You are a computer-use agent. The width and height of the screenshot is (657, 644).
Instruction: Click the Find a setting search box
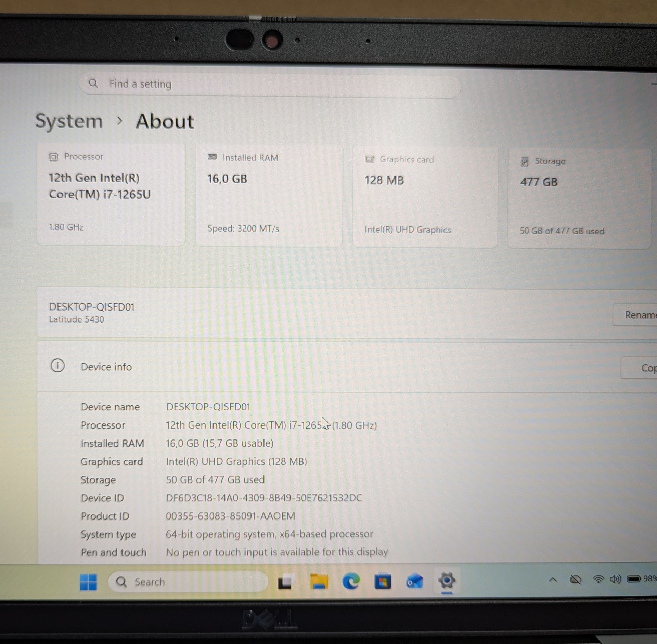pos(269,84)
